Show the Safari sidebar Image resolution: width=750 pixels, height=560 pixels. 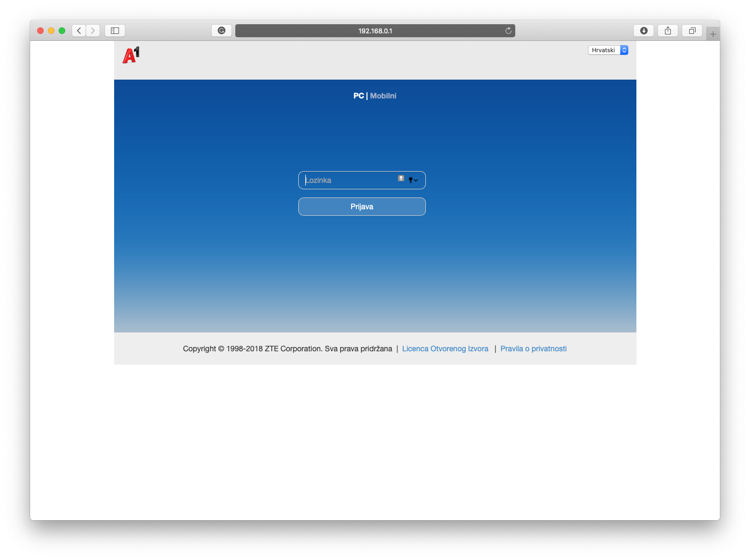coord(115,31)
